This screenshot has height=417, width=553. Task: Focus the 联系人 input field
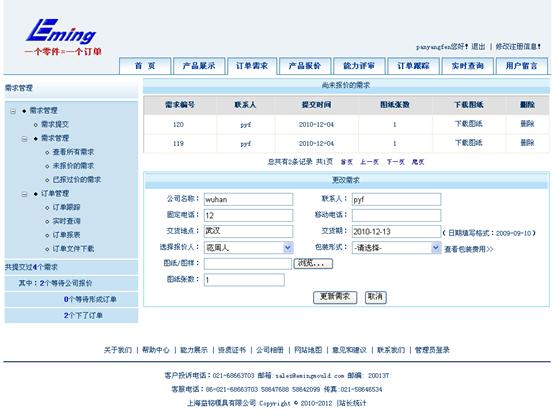pyautogui.click(x=396, y=199)
